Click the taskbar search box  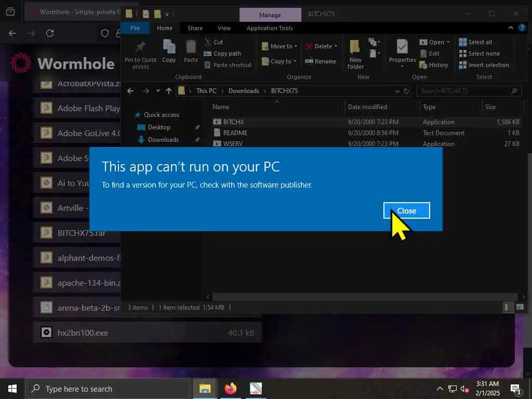pos(108,389)
